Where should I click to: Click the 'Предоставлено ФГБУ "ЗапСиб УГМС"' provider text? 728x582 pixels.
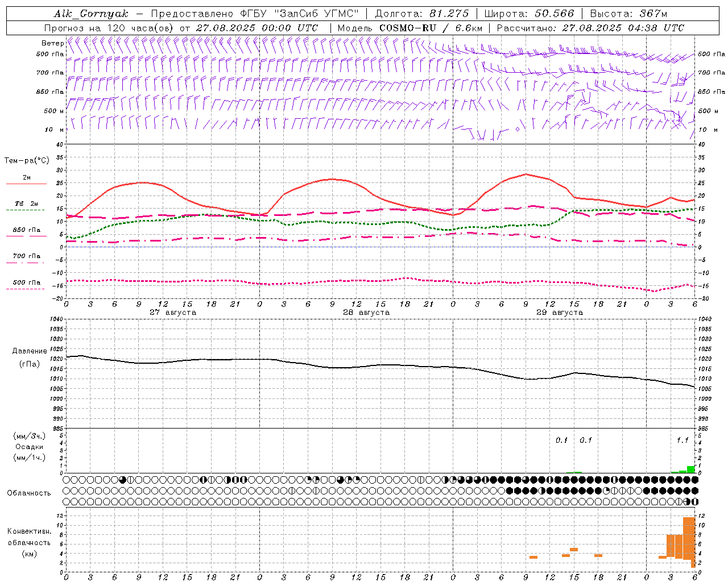255,14
